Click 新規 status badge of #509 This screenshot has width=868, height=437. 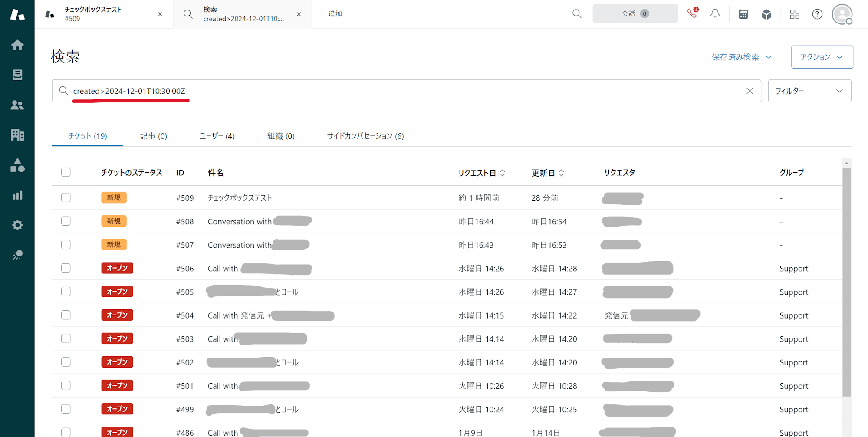pyautogui.click(x=114, y=197)
